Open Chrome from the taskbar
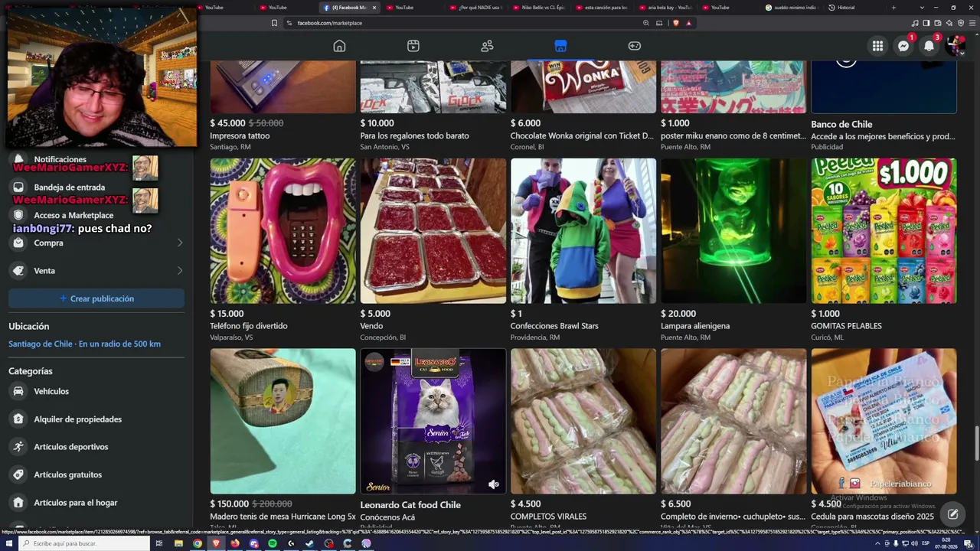 (x=198, y=543)
